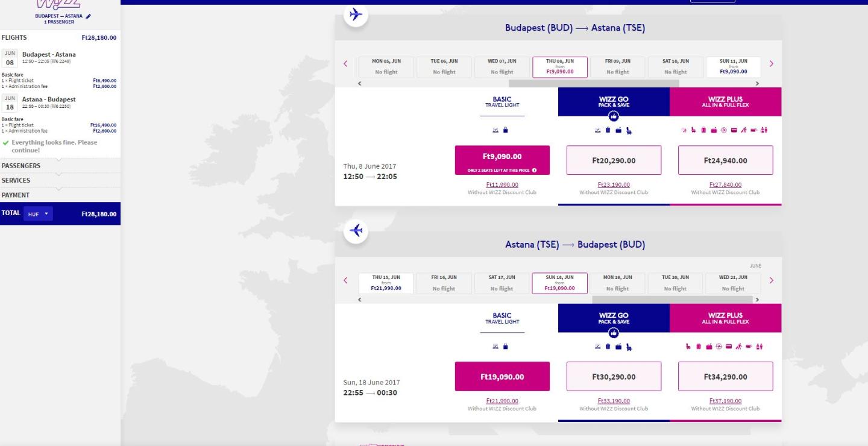The image size is (868, 446).
Task: Show later return dates with the right chevron
Action: point(771,280)
